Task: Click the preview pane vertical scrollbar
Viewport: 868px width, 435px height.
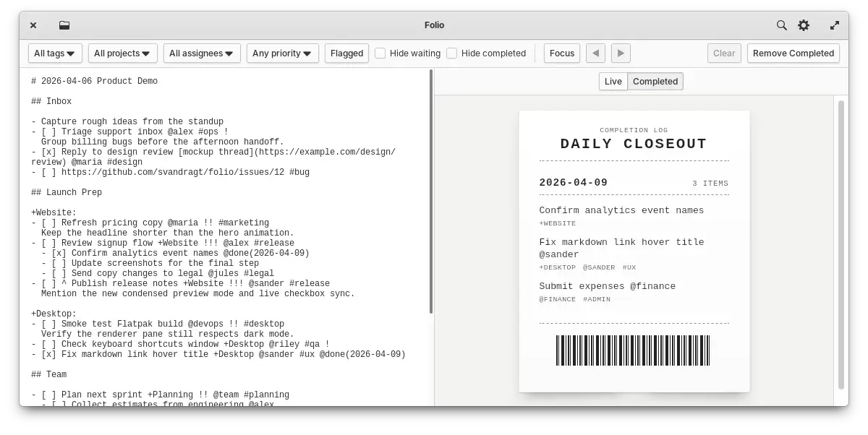Action: [841, 244]
